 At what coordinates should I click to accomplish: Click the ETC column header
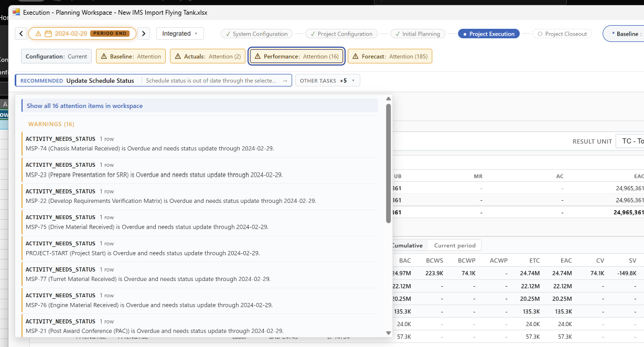[x=534, y=260]
